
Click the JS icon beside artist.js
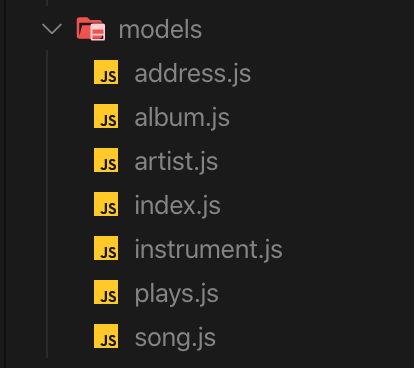tap(106, 160)
